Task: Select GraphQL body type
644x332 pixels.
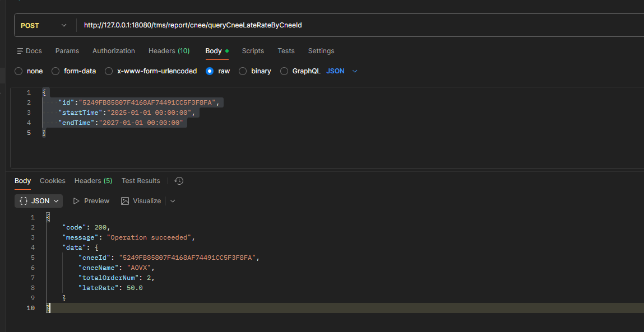Action: pyautogui.click(x=284, y=71)
